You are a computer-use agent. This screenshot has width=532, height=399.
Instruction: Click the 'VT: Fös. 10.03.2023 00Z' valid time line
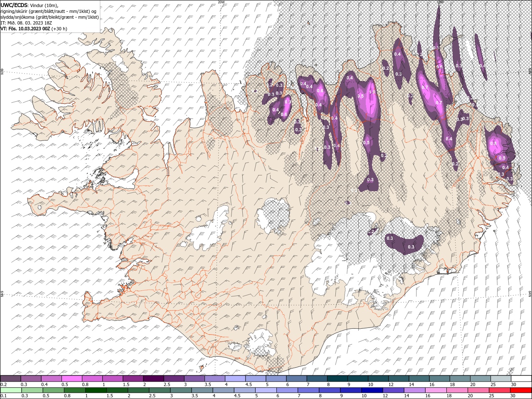25,29
